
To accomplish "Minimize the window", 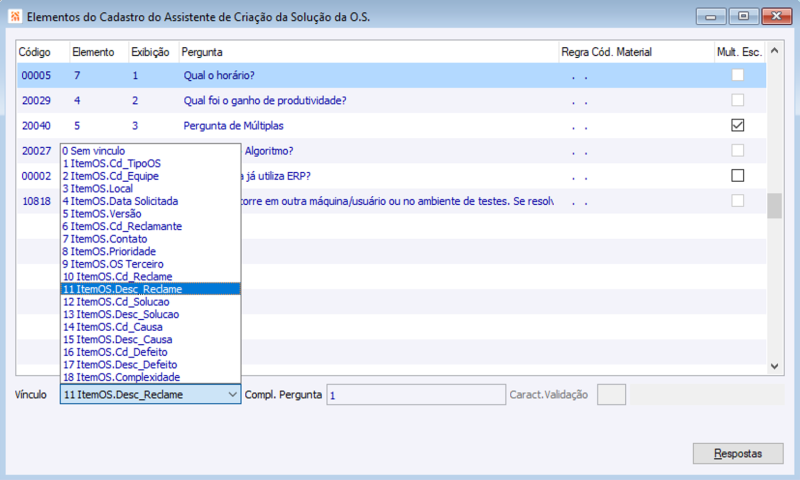I will point(711,16).
